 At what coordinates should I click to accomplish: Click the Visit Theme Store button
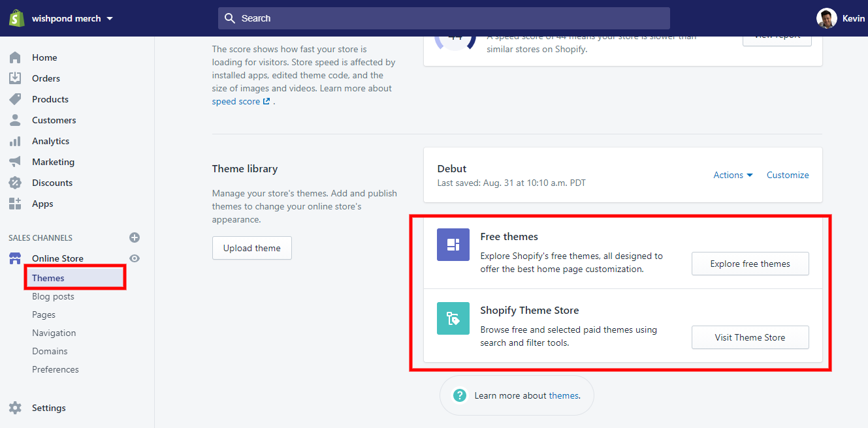[750, 337]
